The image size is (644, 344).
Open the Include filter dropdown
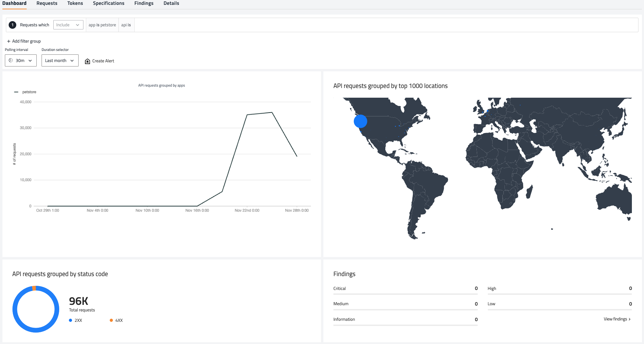click(68, 25)
